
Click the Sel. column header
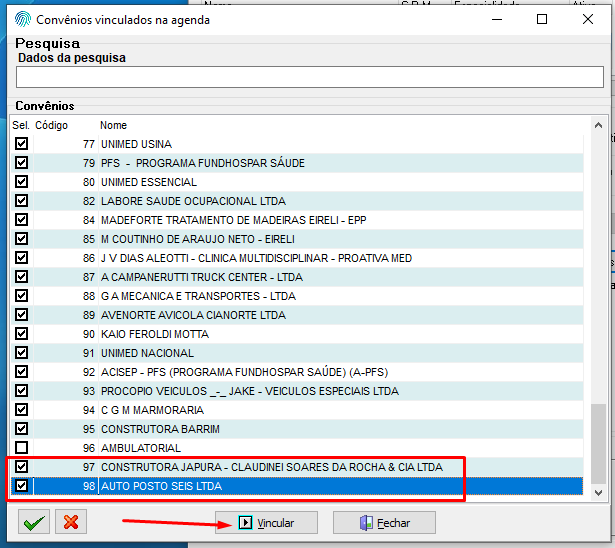click(21, 125)
